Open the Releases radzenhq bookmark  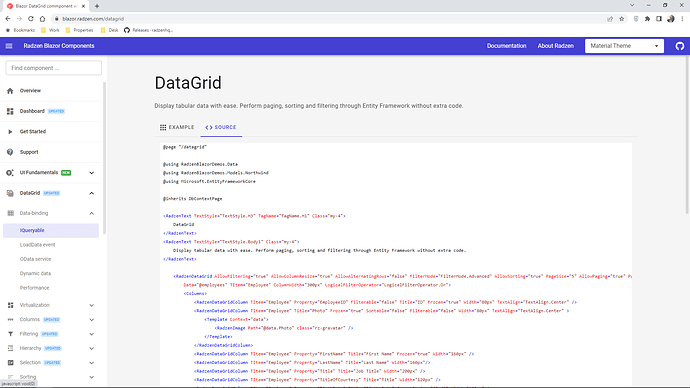149,30
